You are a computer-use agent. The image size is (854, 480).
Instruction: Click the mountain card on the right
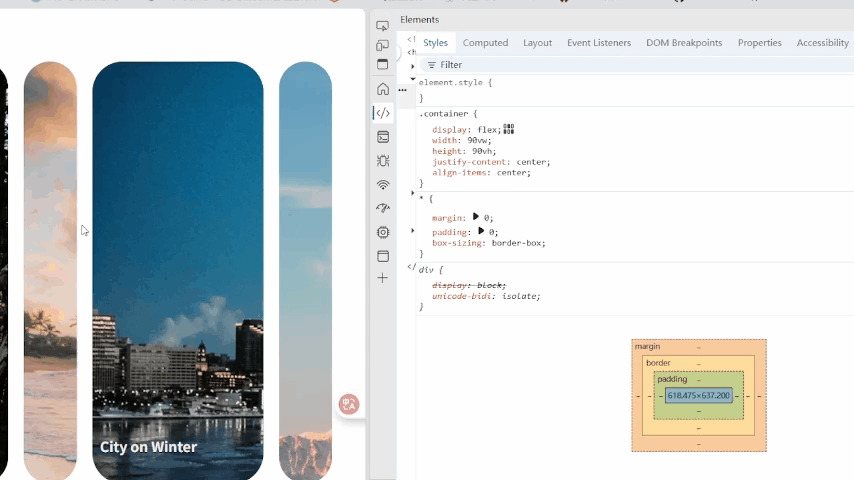(305, 270)
